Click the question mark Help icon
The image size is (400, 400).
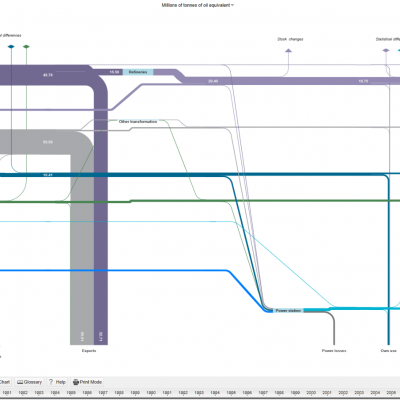tap(51, 382)
